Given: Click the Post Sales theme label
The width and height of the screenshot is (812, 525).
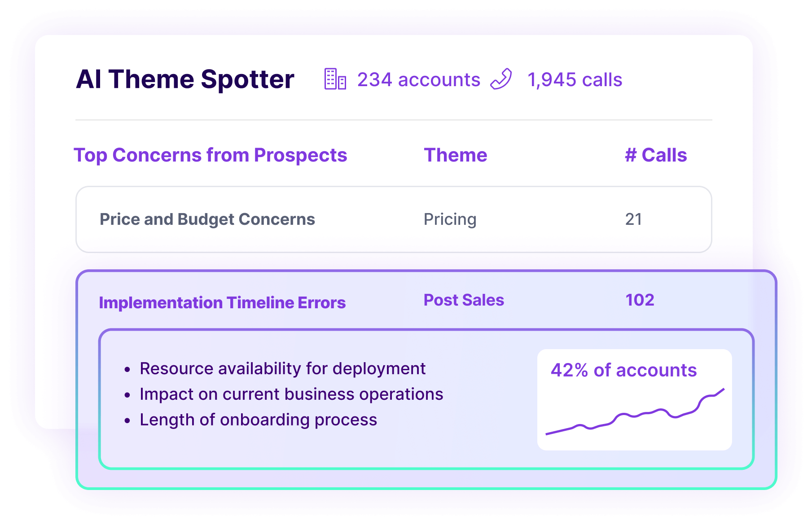Looking at the screenshot, I should pos(464,300).
